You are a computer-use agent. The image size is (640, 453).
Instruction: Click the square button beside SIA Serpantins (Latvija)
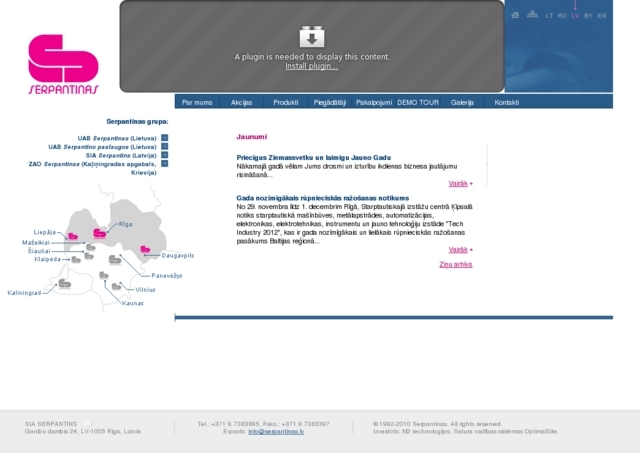point(164,155)
